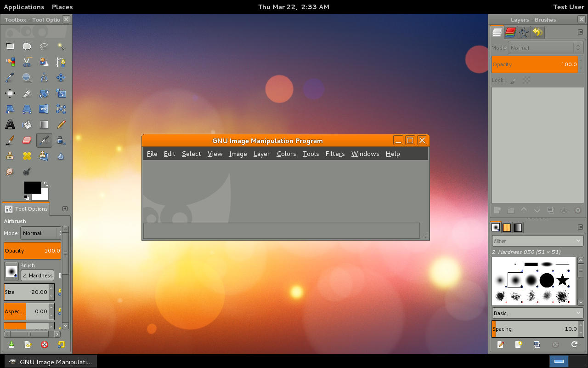Open the Undo History tab
The image size is (588, 368).
pyautogui.click(x=537, y=32)
